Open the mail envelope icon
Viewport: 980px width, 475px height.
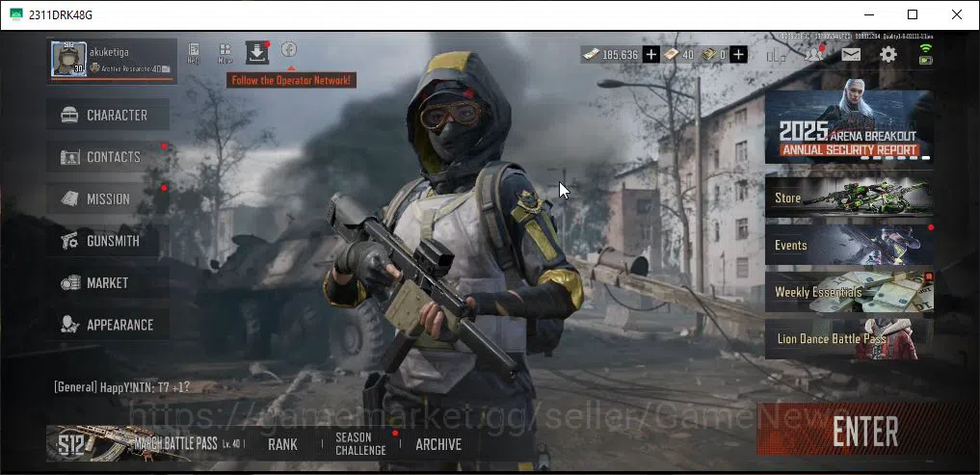click(x=851, y=55)
